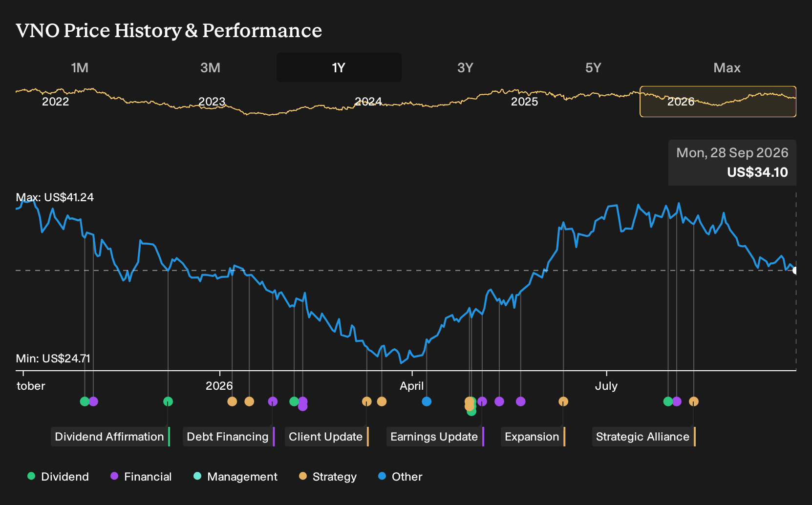Select the 1M time range tab
This screenshot has width=812, height=505.
(80, 67)
